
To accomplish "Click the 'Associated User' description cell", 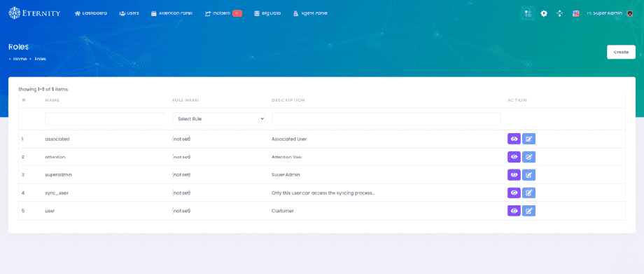I will tap(289, 139).
